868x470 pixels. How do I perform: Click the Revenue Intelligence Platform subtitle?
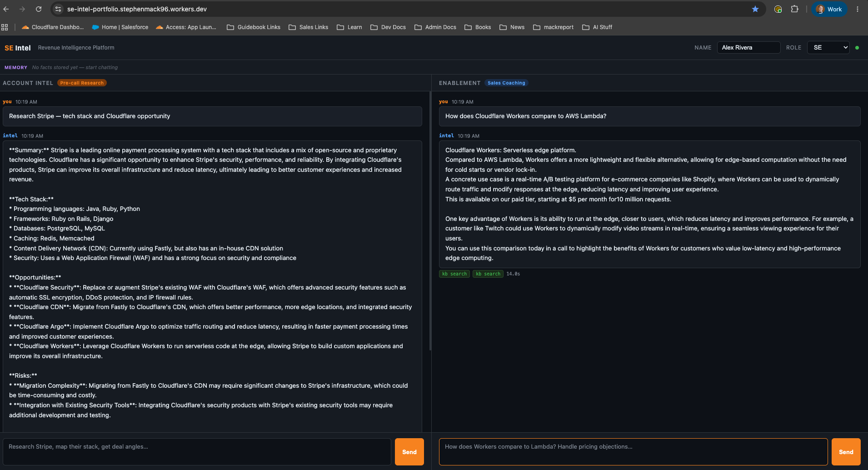pos(76,48)
